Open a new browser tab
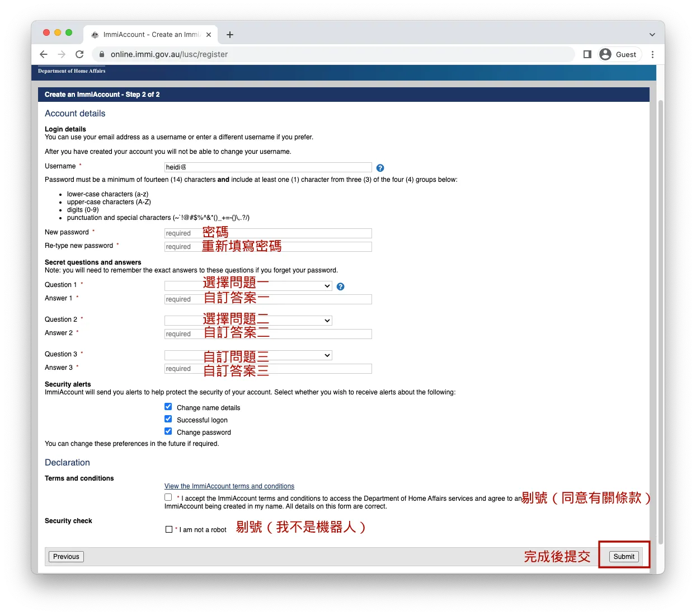 point(229,35)
